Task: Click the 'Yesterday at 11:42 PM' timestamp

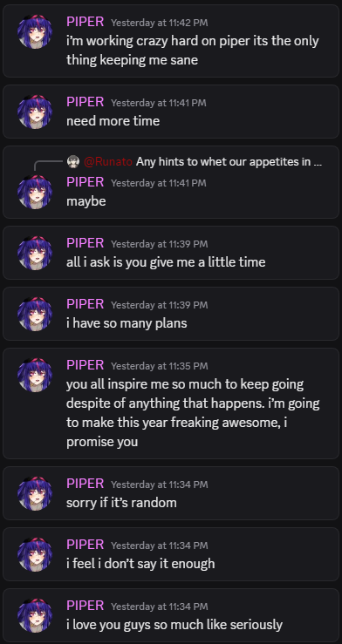Action: tap(160, 23)
